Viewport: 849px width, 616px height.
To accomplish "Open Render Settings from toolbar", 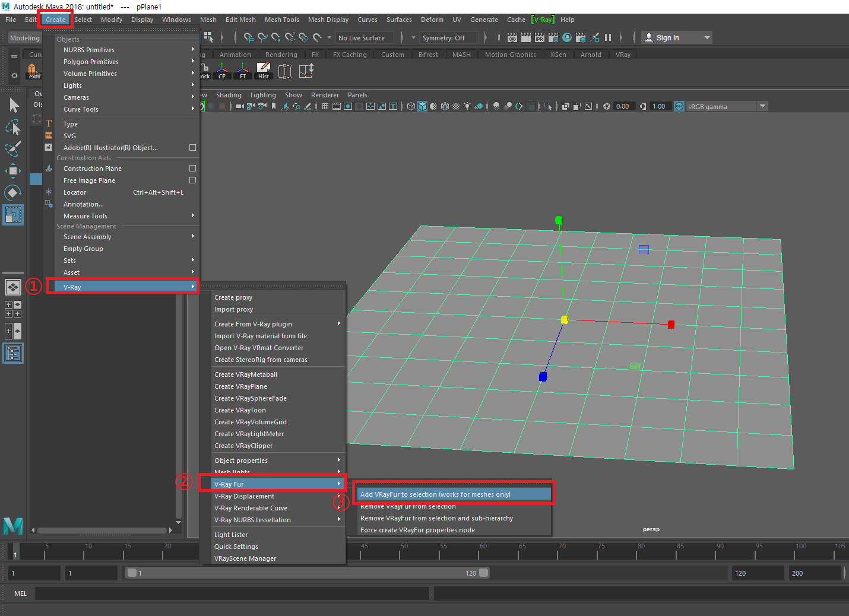I will 553,37.
